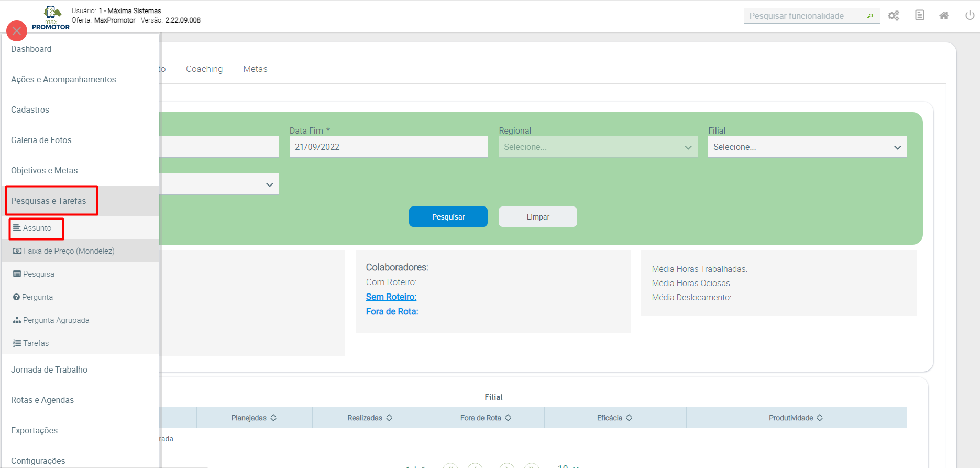Close the side menu with red X
This screenshot has width=980, height=468.
[x=17, y=31]
